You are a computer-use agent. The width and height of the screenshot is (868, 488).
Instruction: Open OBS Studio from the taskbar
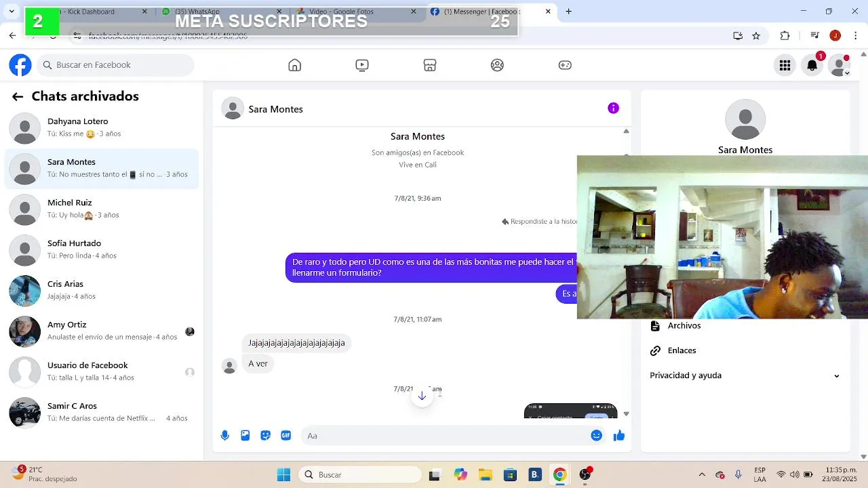coord(585,474)
